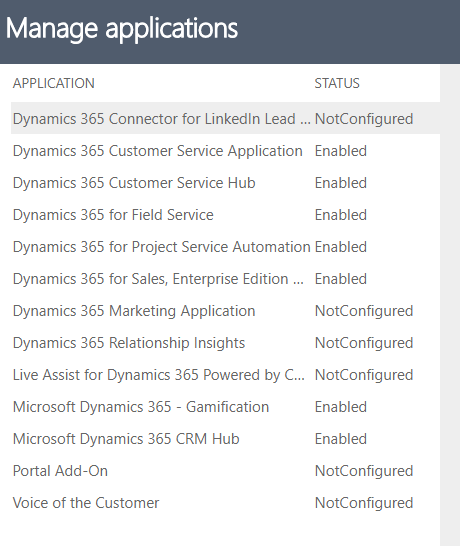460x546 pixels.
Task: Pick Dynamics 365 for Project Service Automation
Action: pyautogui.click(x=225, y=247)
